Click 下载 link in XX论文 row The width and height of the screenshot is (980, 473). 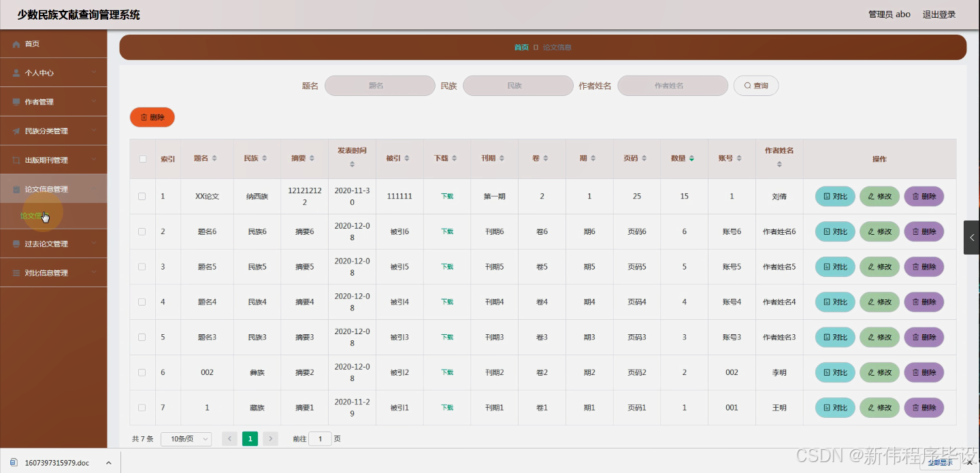(x=447, y=196)
